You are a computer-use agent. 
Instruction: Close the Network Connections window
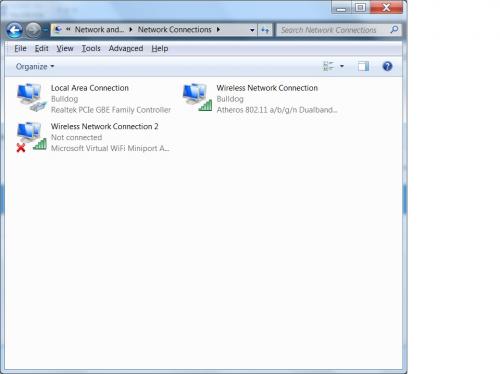pyautogui.click(x=386, y=8)
